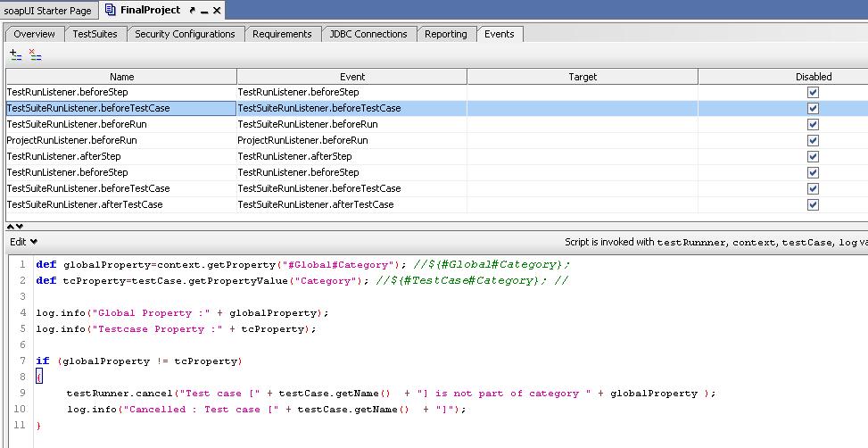
Task: Toggle Disabled checkbox for TestSuiteRunListener.afterTestCase
Action: coord(813,204)
